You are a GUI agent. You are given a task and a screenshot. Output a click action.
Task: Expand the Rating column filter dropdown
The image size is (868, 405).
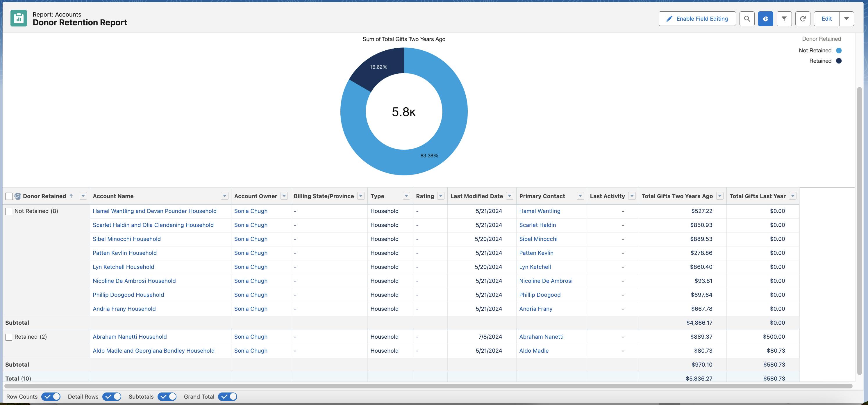pyautogui.click(x=441, y=196)
